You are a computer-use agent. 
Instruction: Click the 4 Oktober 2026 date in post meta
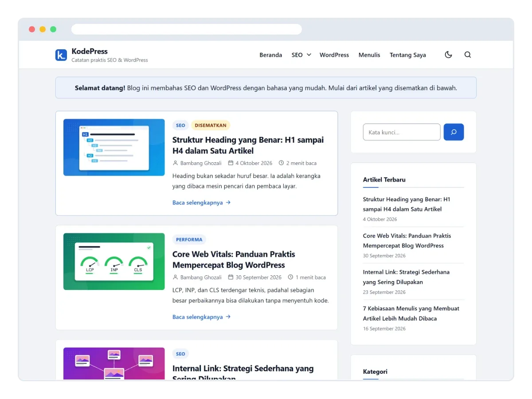pos(250,163)
